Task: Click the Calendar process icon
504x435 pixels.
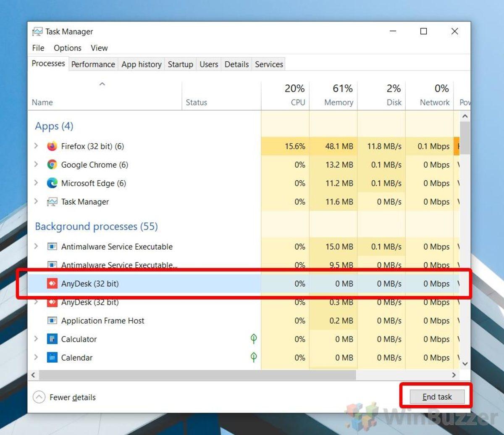Action: coord(52,358)
